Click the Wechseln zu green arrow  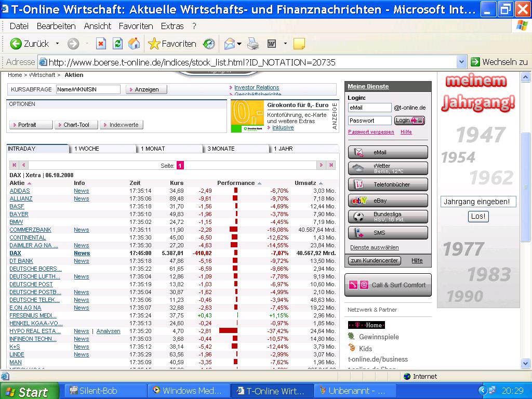[475, 62]
